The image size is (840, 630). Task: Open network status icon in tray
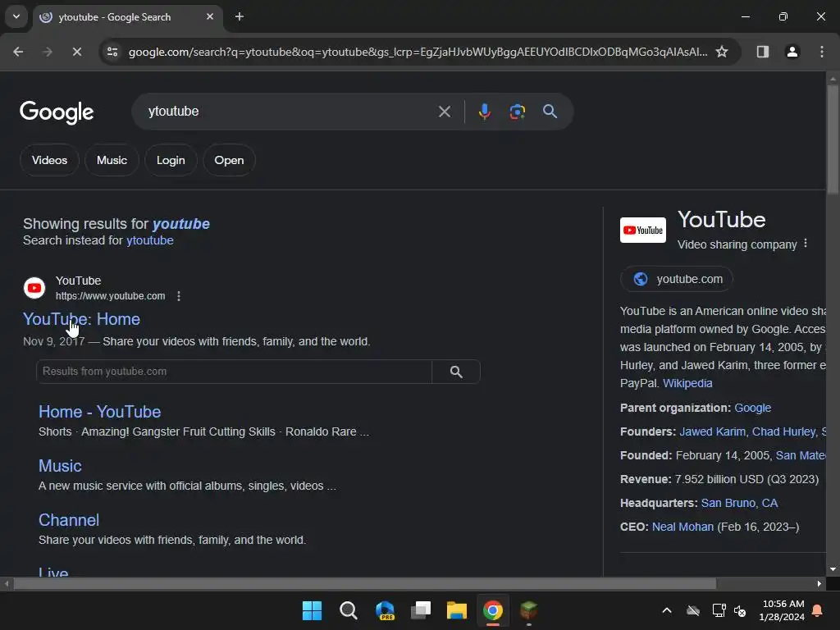click(719, 610)
